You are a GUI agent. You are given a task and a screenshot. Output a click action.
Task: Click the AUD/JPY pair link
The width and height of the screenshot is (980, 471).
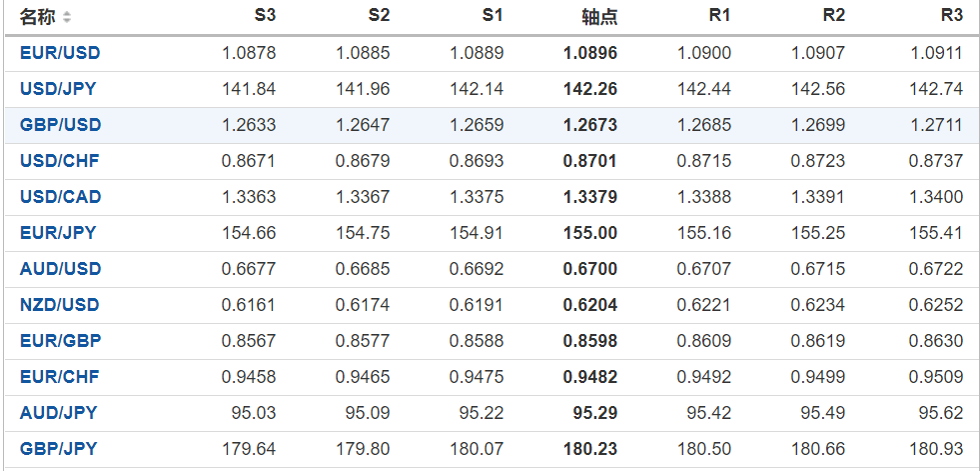point(58,413)
